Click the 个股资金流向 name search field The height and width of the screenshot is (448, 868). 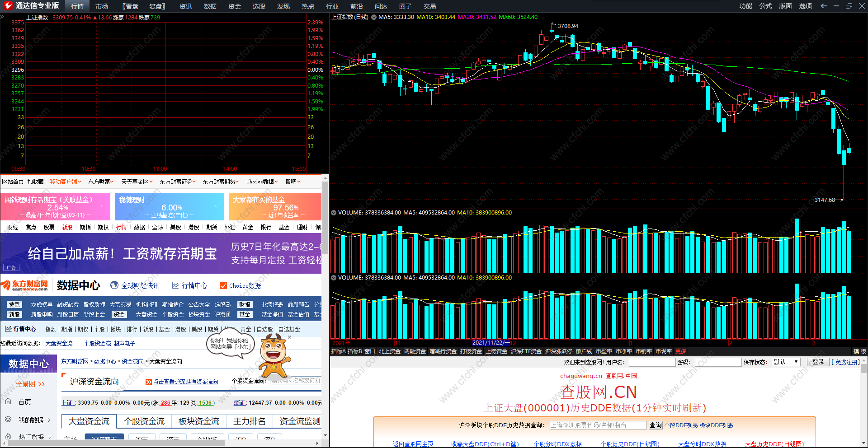[295, 381]
